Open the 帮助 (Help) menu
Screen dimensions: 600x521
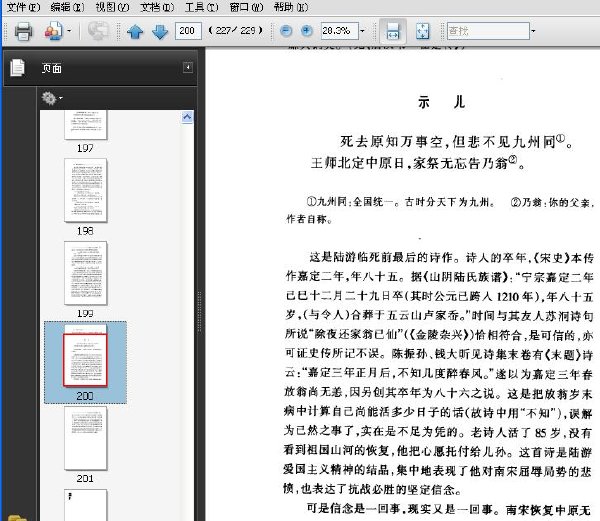(291, 7)
